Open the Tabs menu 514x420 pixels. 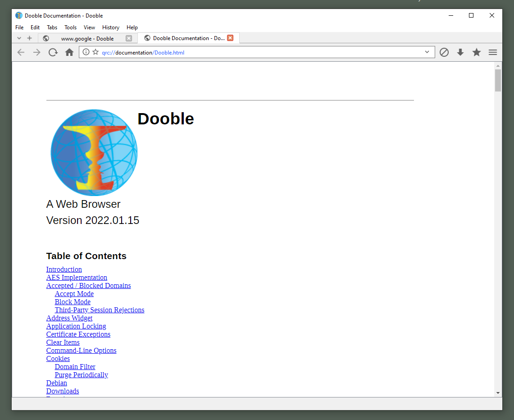tap(52, 27)
